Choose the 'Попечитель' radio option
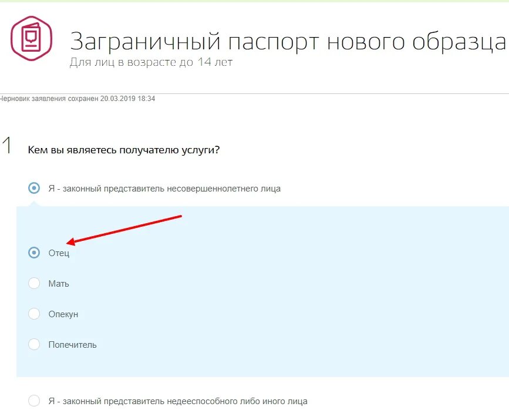 [34, 344]
